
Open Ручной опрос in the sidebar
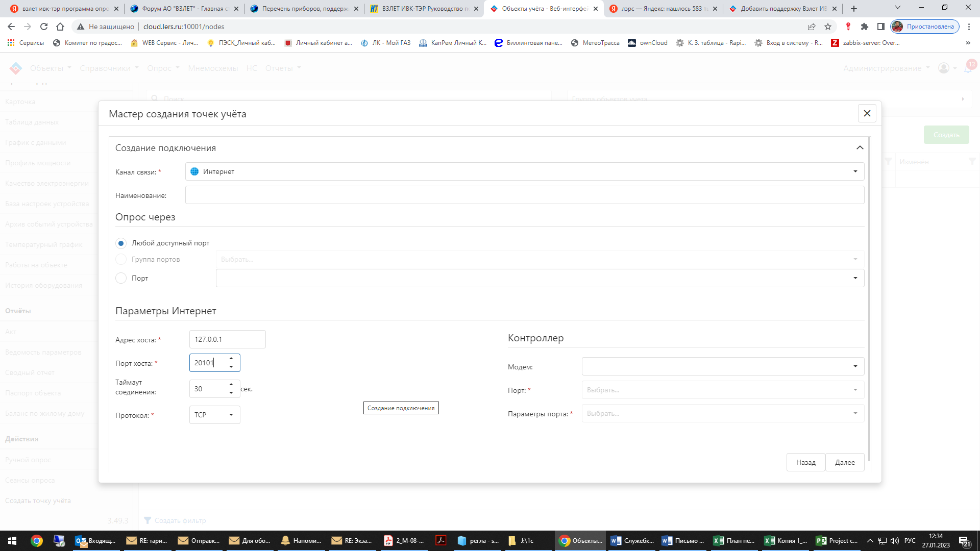coord(28,460)
